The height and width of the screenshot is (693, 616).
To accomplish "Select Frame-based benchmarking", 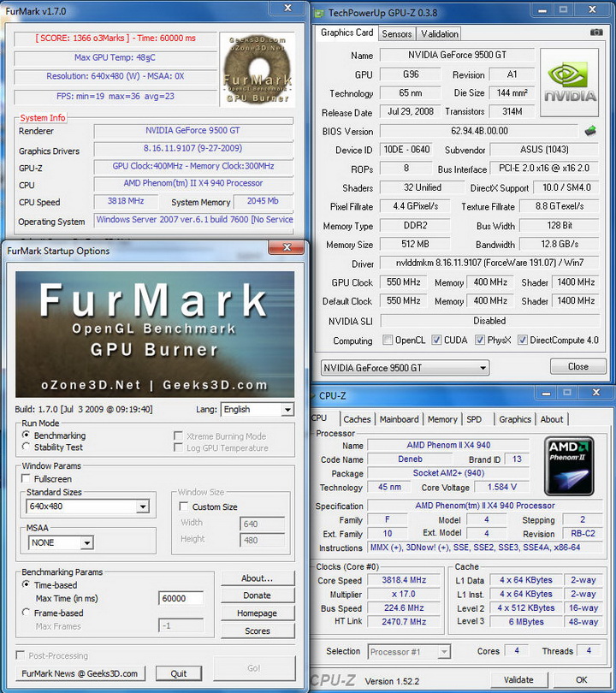I will click(26, 613).
